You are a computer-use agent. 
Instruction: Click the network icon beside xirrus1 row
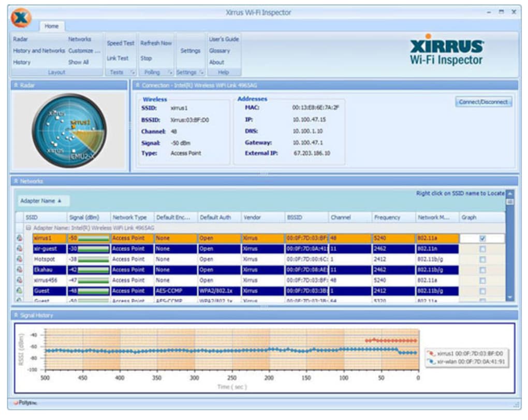20,238
